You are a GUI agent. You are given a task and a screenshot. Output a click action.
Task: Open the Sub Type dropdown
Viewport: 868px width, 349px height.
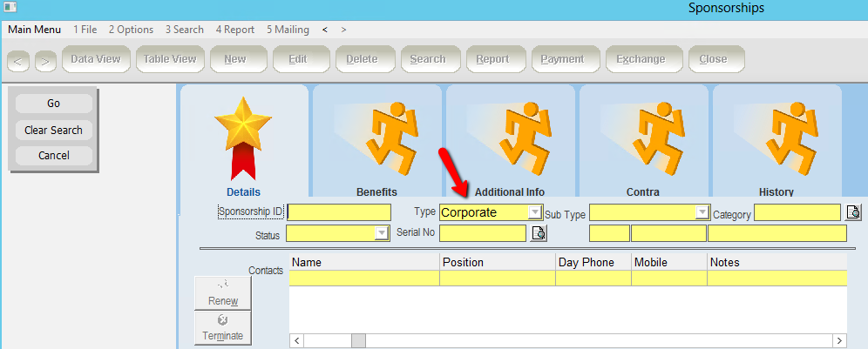(x=702, y=212)
